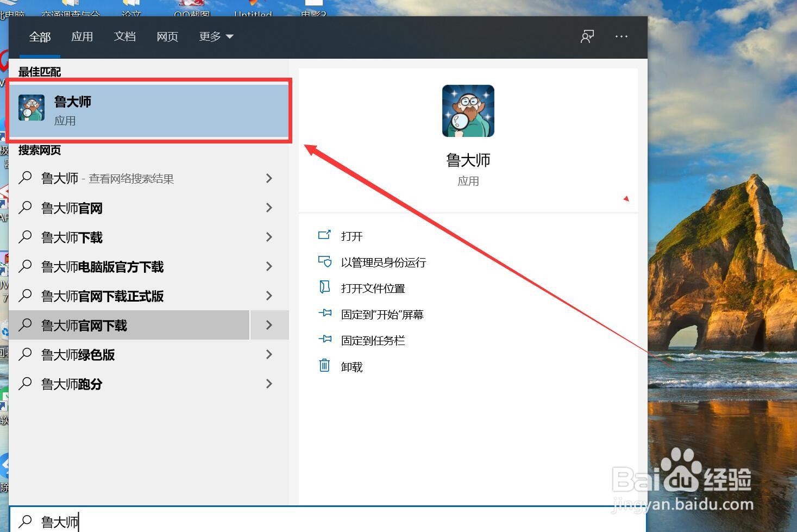The image size is (797, 532).
Task: Expand chevron next to 鲁大师官网下载
Action: pyautogui.click(x=269, y=325)
